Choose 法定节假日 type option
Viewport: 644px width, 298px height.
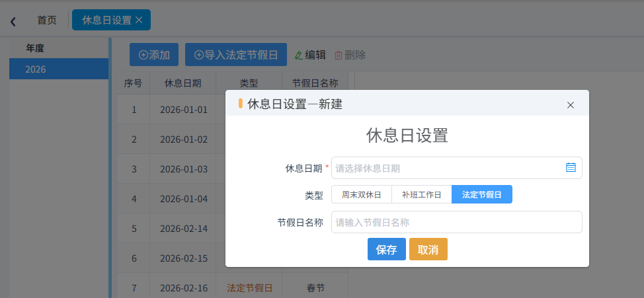(482, 194)
